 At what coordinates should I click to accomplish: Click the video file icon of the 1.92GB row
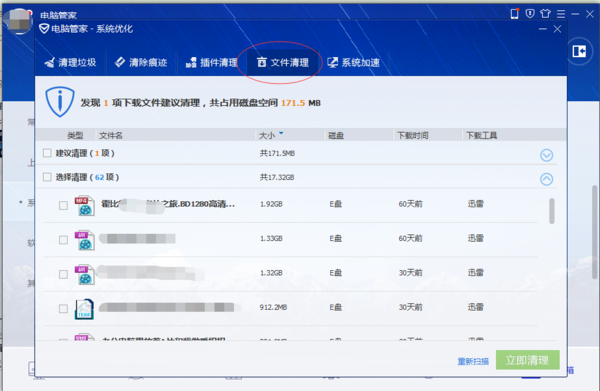[85, 205]
